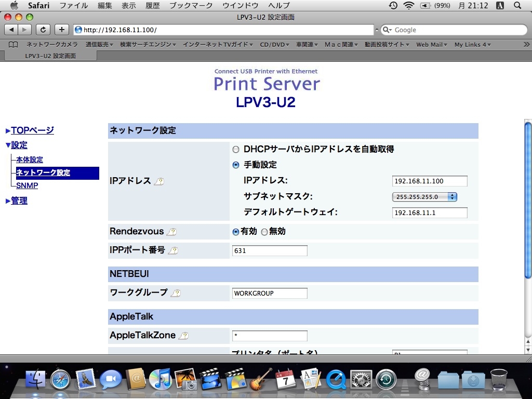
Task: Open GarageBand guitar icon in Dock
Action: click(x=261, y=379)
